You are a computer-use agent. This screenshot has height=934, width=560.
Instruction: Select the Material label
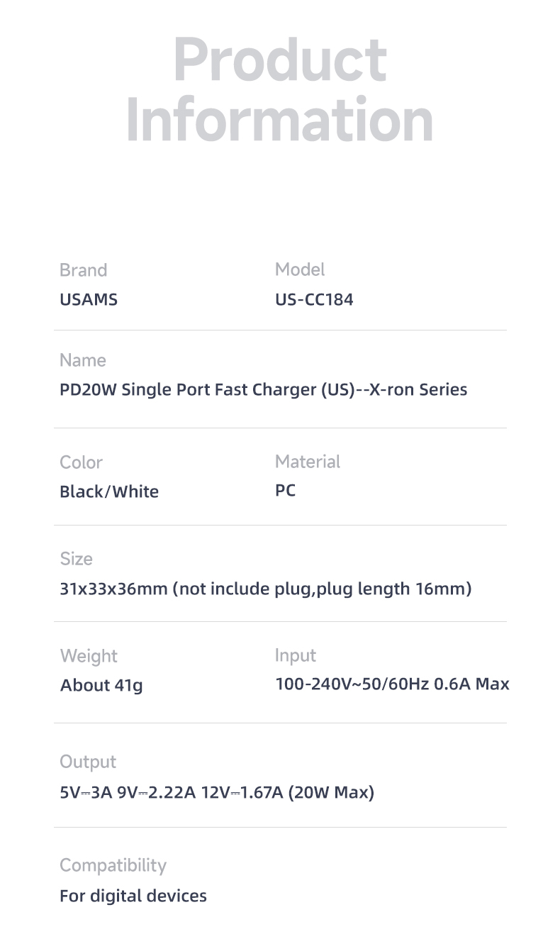(308, 462)
